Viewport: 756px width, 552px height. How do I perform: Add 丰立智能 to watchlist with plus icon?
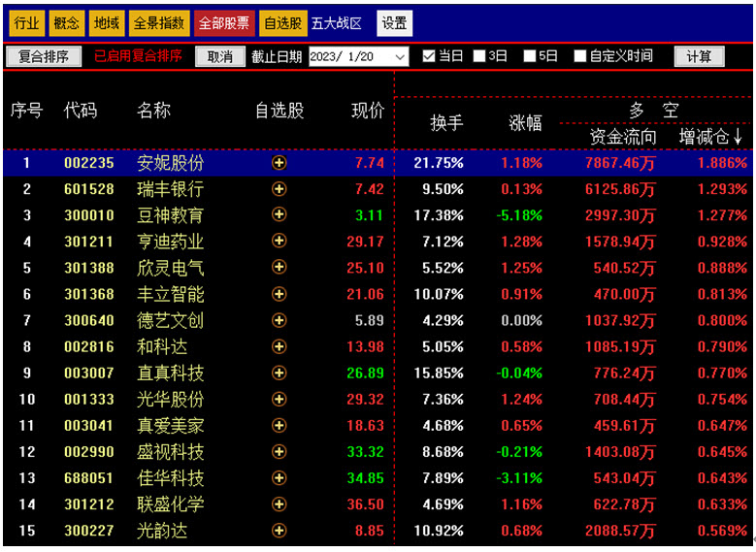pos(279,294)
